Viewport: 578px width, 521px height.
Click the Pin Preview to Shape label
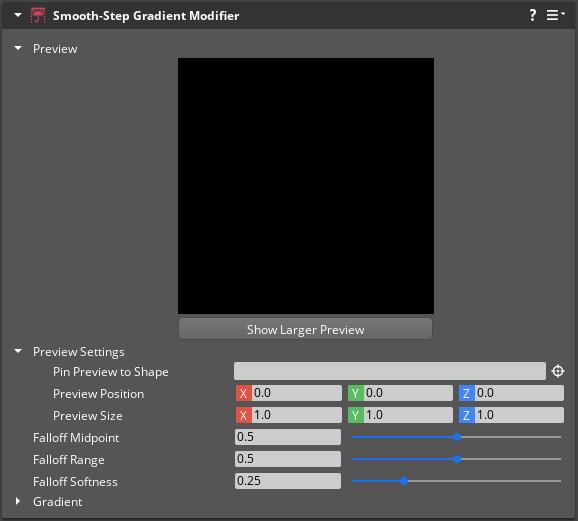[x=111, y=372]
